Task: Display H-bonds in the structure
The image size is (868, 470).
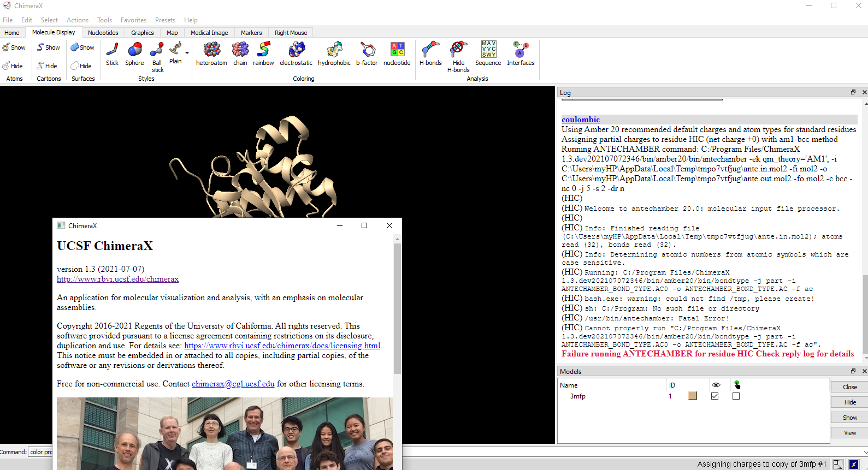Action: [430, 54]
